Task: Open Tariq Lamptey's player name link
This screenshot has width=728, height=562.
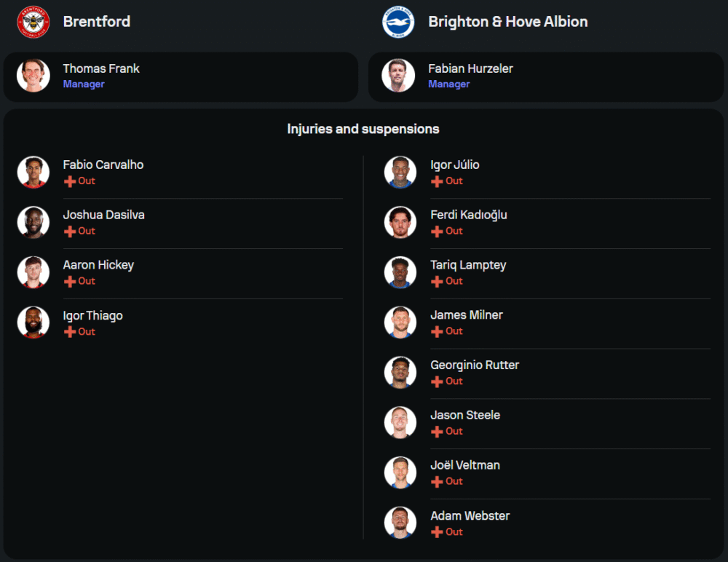Action: (468, 265)
